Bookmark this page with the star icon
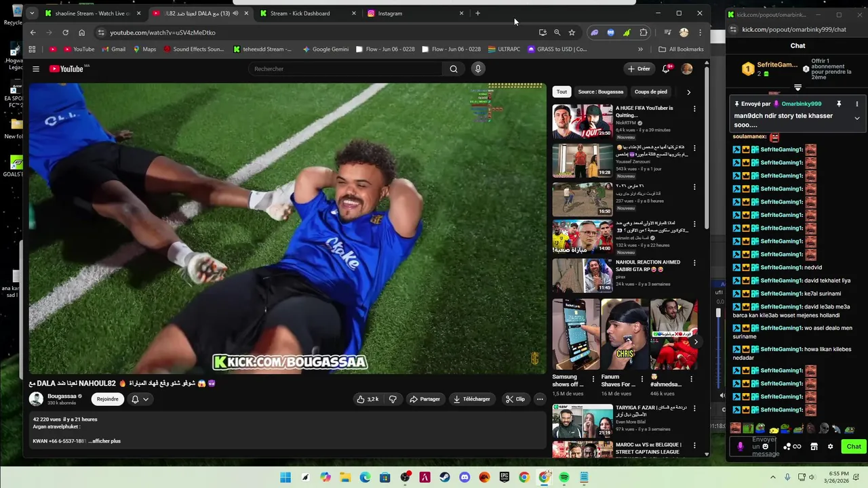 tap(572, 33)
